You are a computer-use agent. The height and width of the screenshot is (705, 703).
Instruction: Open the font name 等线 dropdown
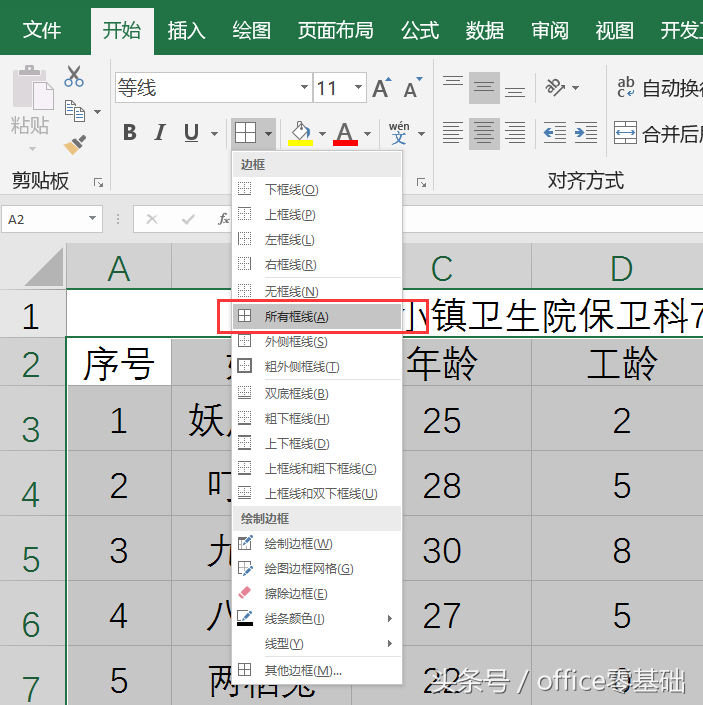(x=304, y=87)
